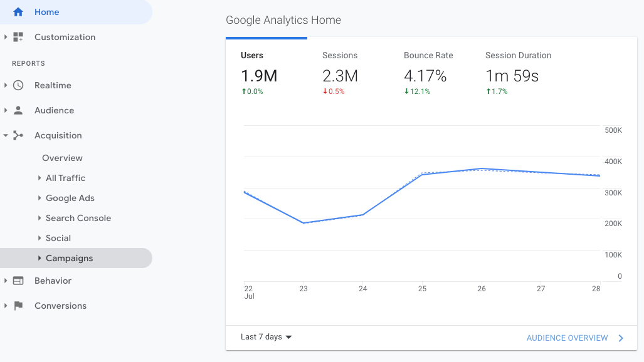
Task: Open the Audience Overview link
Action: (x=567, y=338)
